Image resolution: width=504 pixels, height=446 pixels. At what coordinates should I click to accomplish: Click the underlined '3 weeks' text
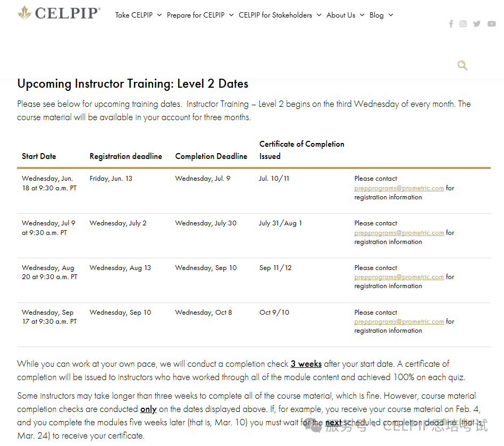click(x=306, y=364)
